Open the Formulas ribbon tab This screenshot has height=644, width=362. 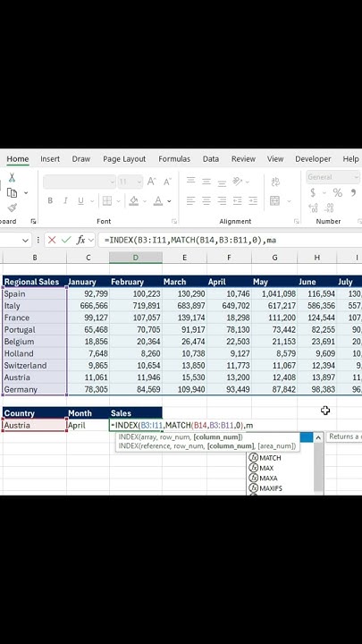174,159
